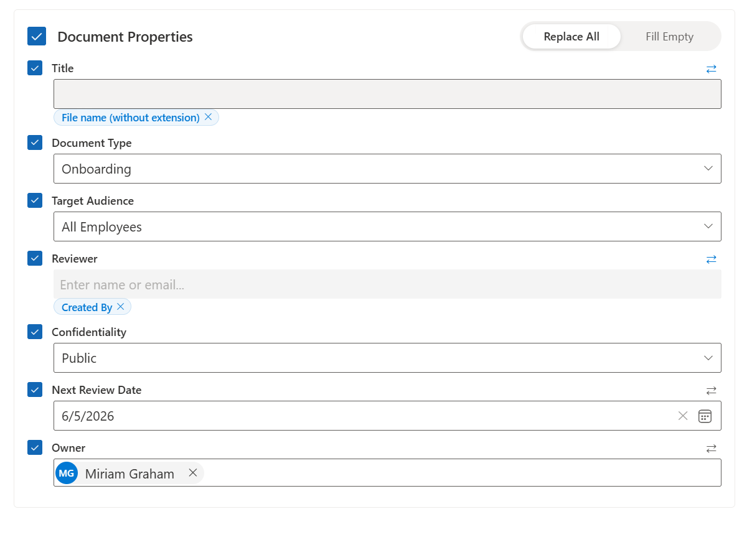Click the Target Audience field label
This screenshot has width=747, height=560.
tap(93, 201)
